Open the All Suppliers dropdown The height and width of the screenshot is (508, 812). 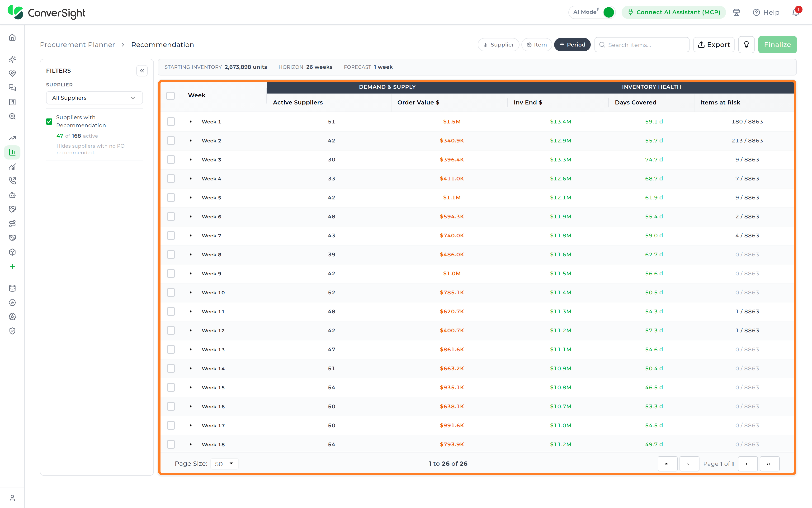[94, 98]
